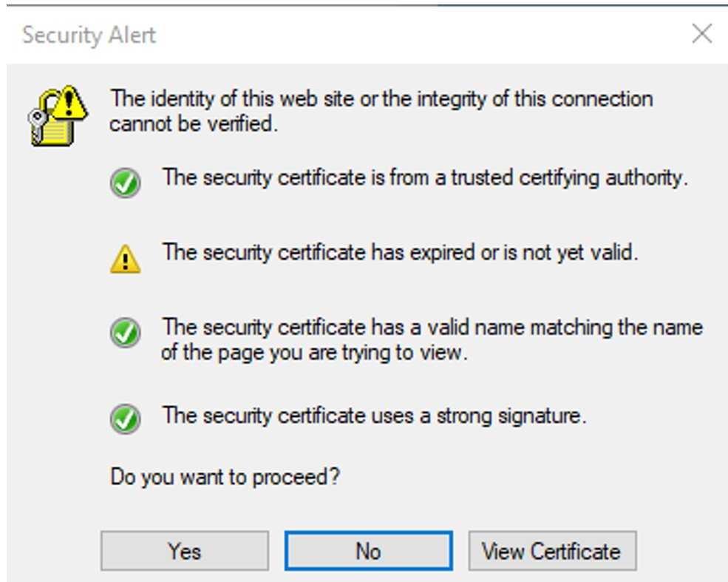Click the 'Do you want to proceed?' prompt
Viewport: 728px width, 582px height.
pos(225,477)
